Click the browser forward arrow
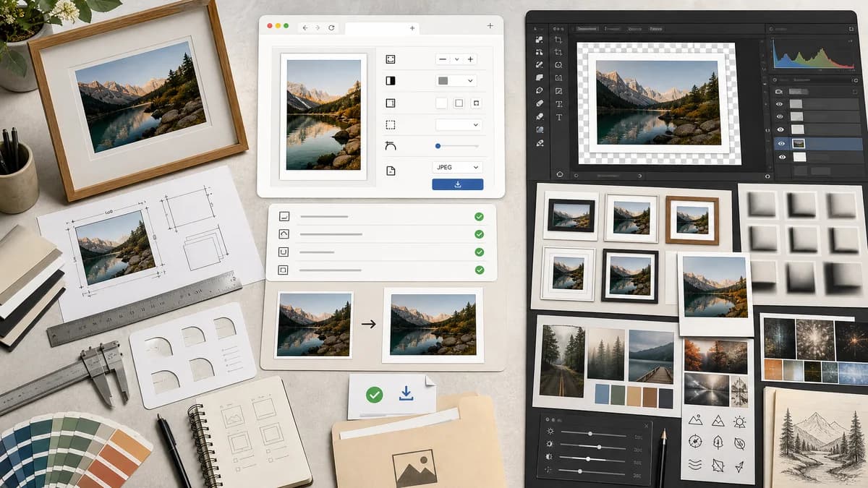 [x=318, y=27]
